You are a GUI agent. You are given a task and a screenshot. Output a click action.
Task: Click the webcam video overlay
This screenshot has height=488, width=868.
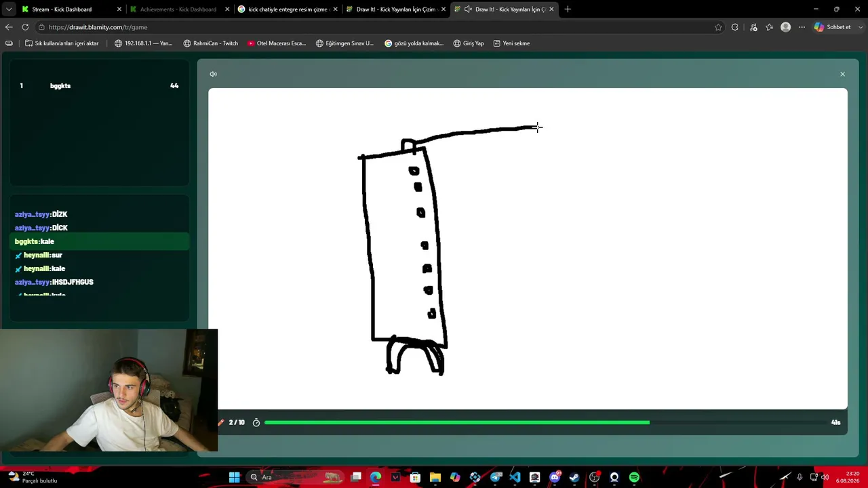pos(108,390)
